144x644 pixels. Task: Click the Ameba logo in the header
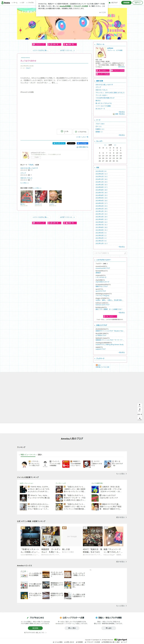[x=5, y=3]
